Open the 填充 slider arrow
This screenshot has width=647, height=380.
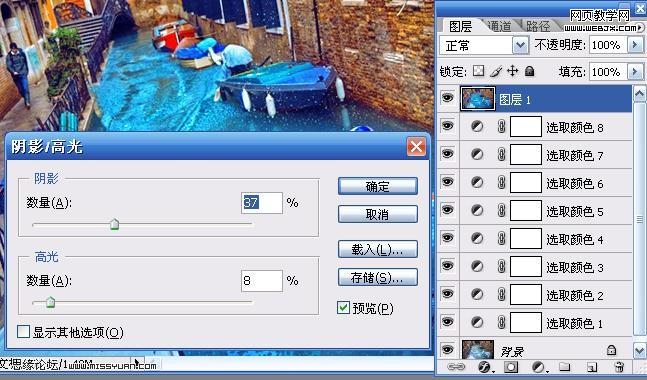(x=635, y=72)
